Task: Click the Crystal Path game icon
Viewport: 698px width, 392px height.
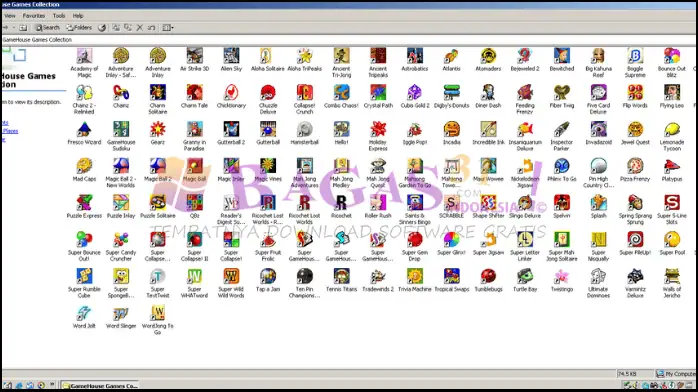Action: pyautogui.click(x=378, y=93)
